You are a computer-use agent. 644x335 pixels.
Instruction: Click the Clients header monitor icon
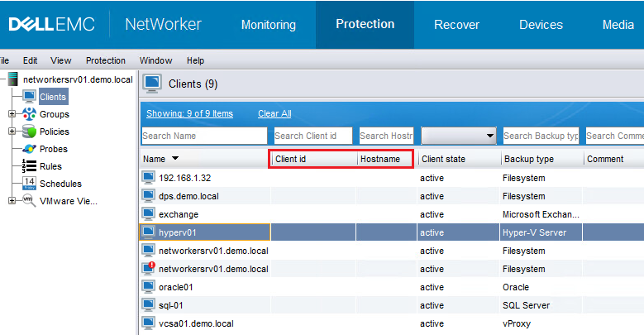pyautogui.click(x=152, y=84)
